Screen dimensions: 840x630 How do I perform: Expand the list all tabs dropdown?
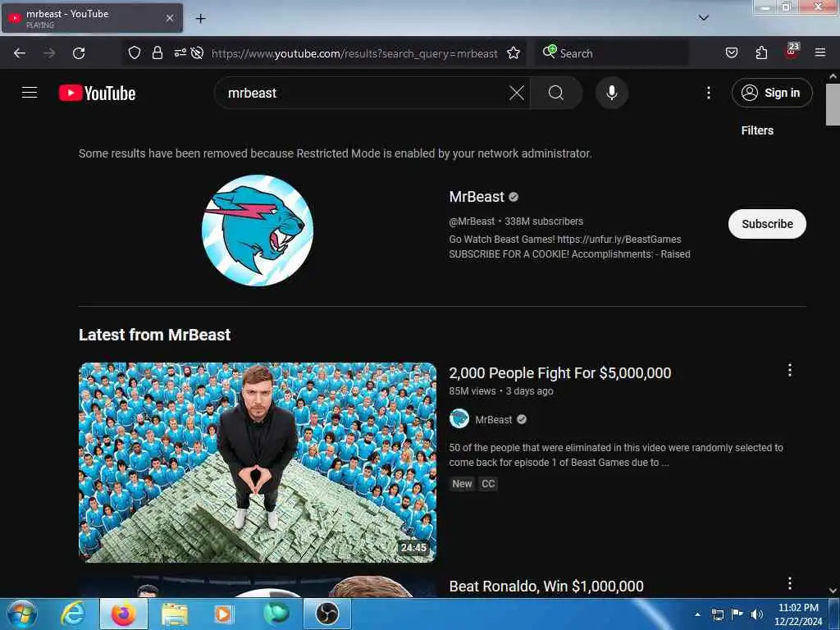[x=703, y=18]
